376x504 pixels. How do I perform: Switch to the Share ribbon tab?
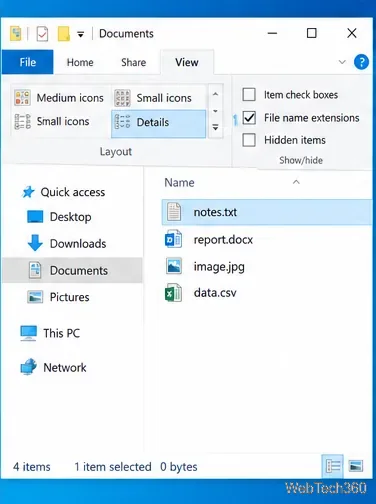click(x=133, y=62)
